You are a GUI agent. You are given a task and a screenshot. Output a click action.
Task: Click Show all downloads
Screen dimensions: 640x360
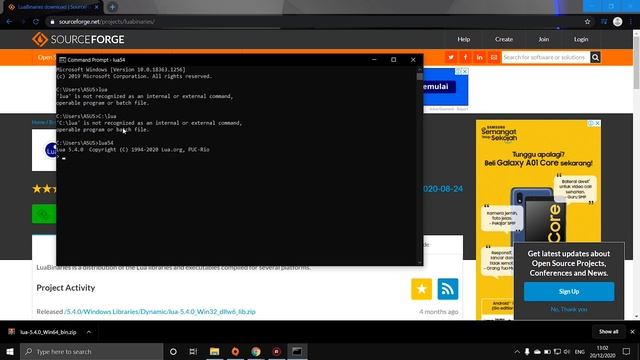coord(609,332)
